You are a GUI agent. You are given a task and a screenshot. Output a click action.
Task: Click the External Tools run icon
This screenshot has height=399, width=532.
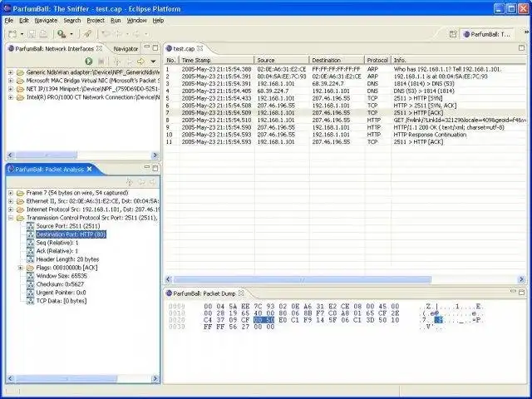click(x=62, y=34)
